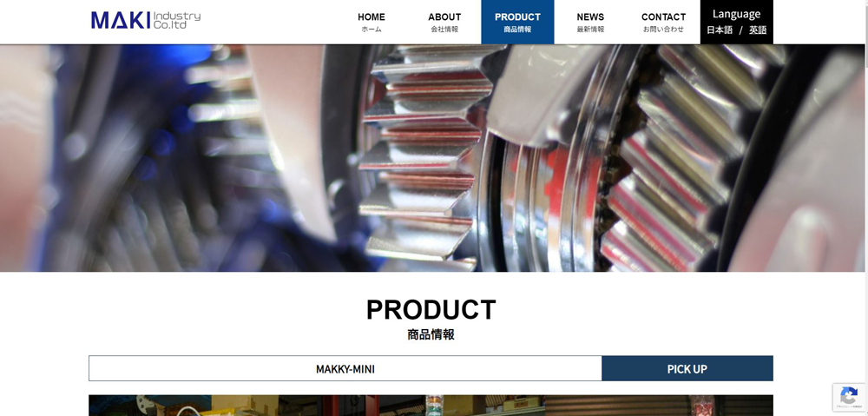This screenshot has width=868, height=416.
Task: Open the NEWS 最新情報 page
Action: coord(590,23)
